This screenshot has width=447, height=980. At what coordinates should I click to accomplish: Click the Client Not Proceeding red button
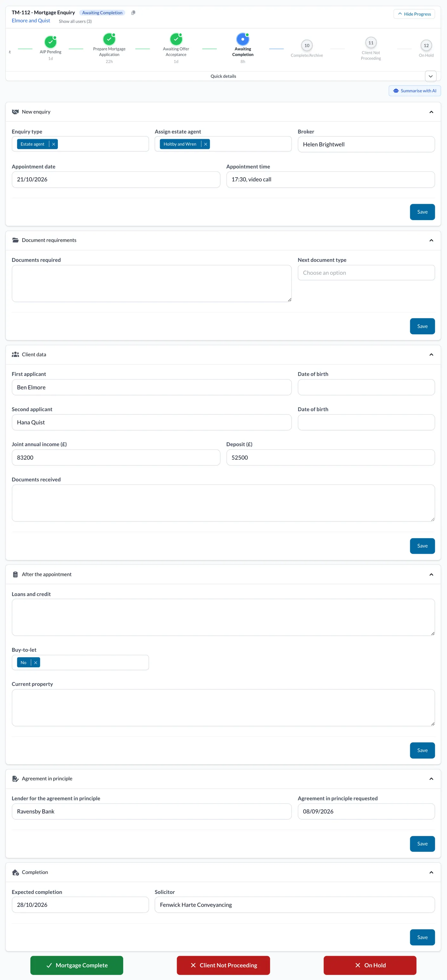pyautogui.click(x=223, y=965)
